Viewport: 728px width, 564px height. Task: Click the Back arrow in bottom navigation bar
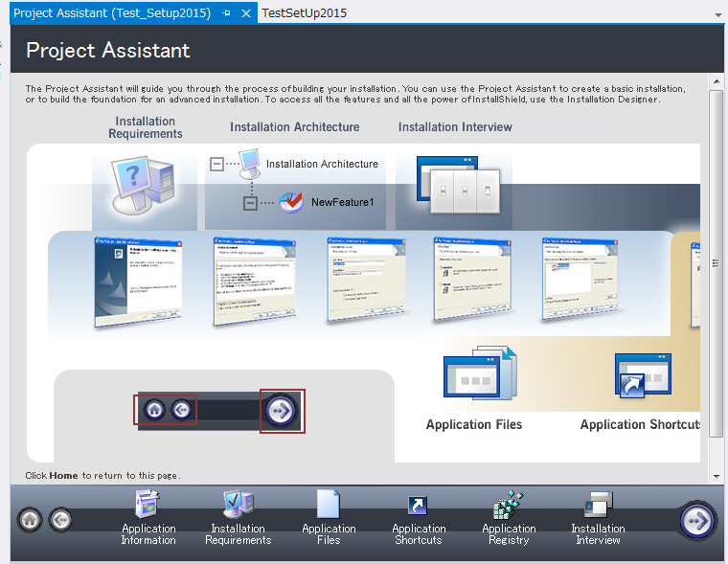pos(60,519)
